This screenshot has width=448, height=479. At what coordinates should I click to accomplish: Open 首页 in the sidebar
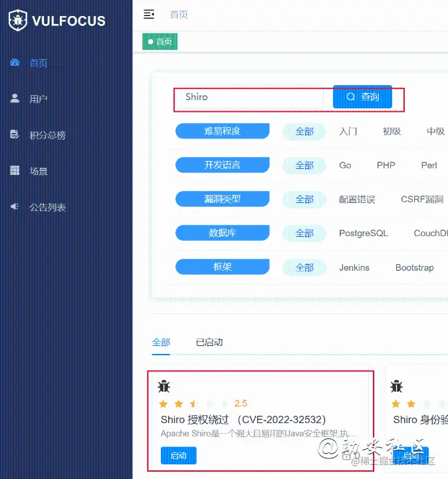39,63
